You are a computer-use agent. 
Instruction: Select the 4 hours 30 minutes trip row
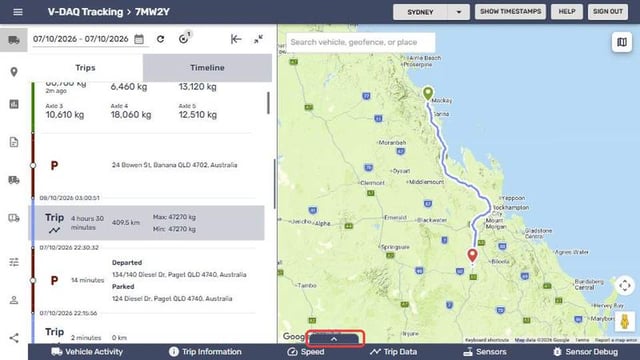[x=147, y=223]
